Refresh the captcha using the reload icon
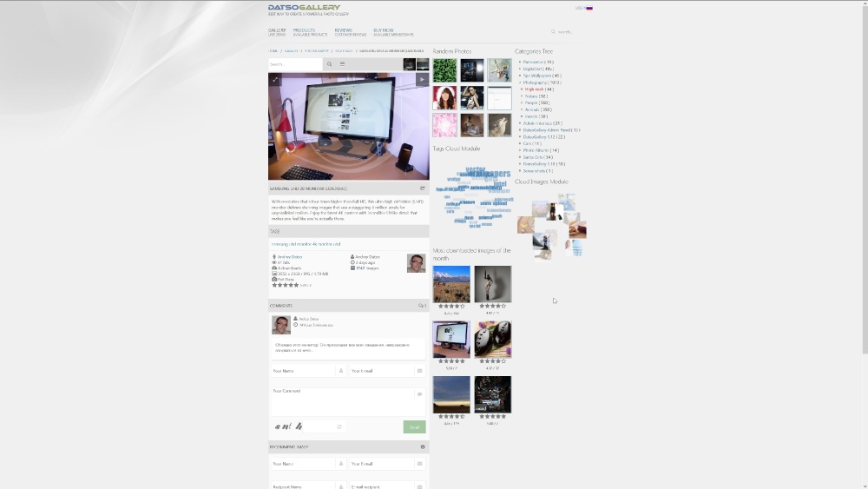This screenshot has height=489, width=868. click(x=339, y=426)
